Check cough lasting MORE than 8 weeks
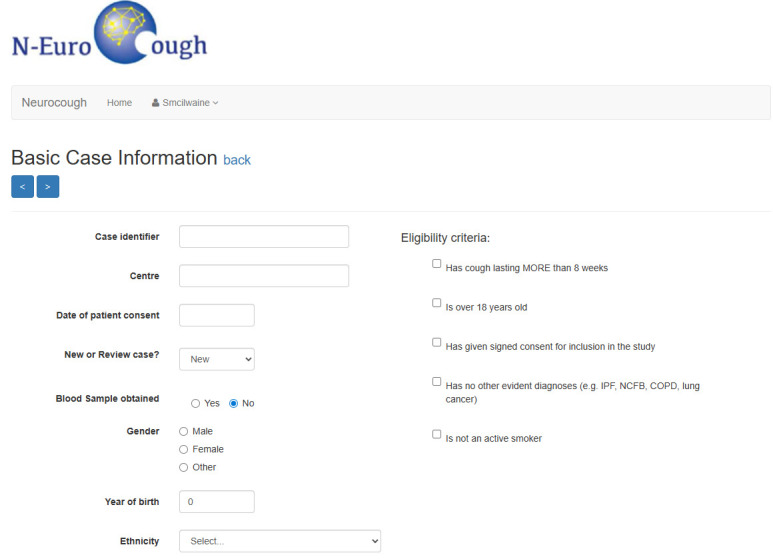Image resolution: width=773 pixels, height=559 pixels. point(436,264)
